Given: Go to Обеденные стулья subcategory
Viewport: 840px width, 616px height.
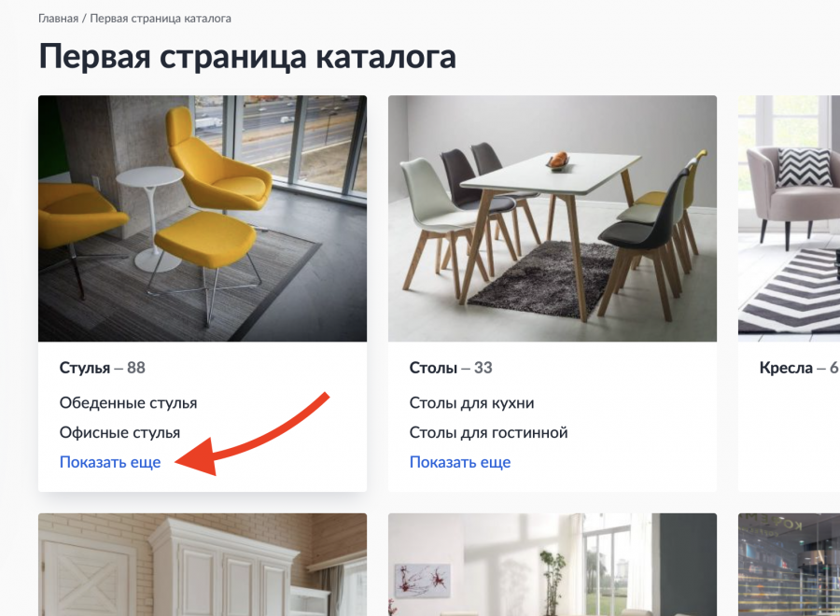Looking at the screenshot, I should [x=128, y=403].
